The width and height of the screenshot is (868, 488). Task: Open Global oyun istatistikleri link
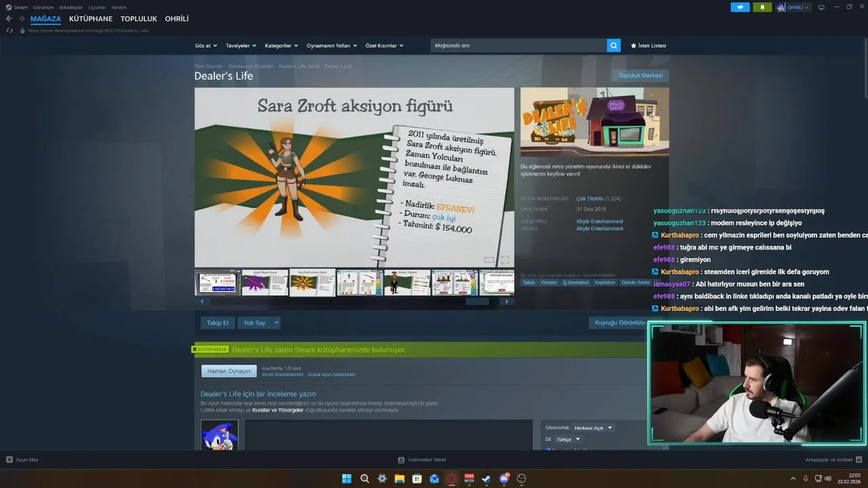coord(332,374)
